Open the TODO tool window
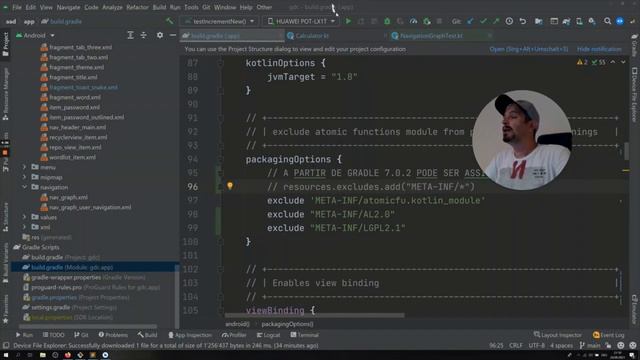Image resolution: width=640 pixels, height=360 pixels. tap(53, 335)
